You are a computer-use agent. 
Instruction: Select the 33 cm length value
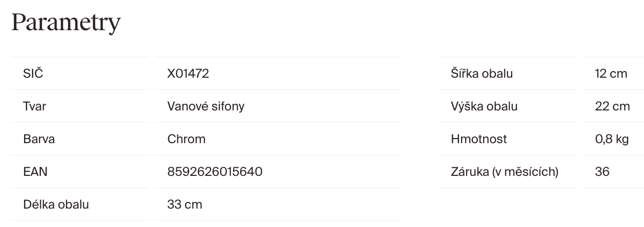tap(185, 205)
